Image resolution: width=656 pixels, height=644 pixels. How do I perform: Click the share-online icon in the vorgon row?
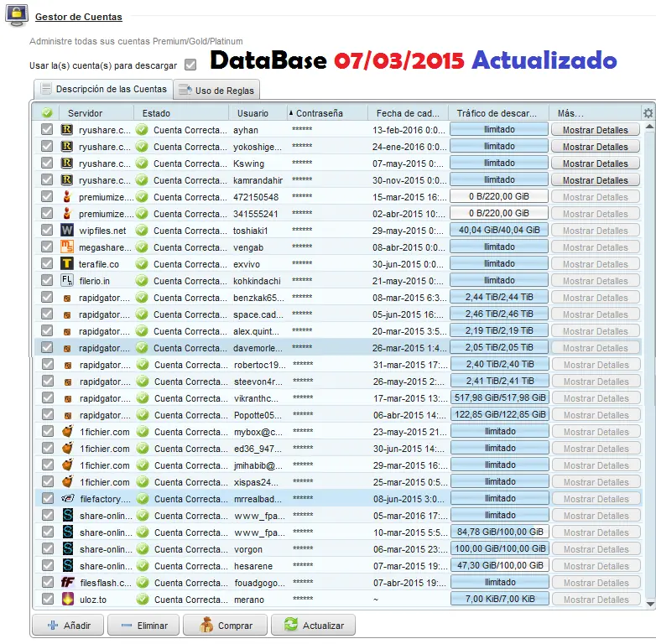click(68, 548)
